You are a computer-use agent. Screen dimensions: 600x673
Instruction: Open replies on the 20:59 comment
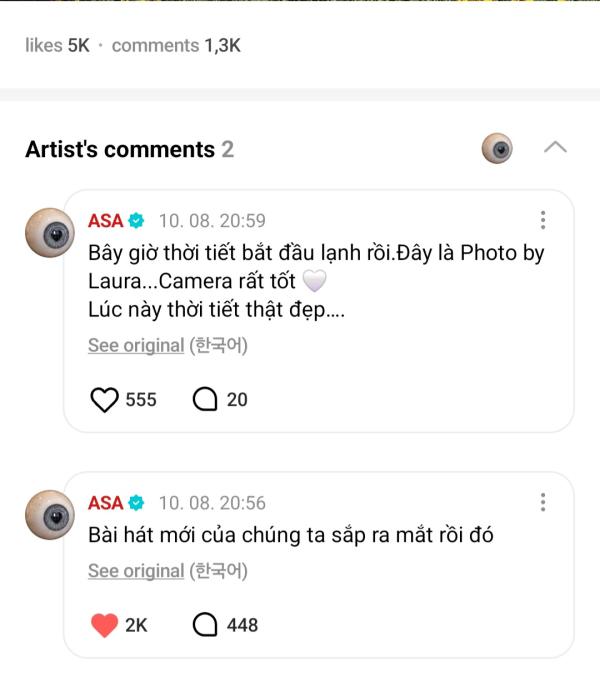pos(205,400)
